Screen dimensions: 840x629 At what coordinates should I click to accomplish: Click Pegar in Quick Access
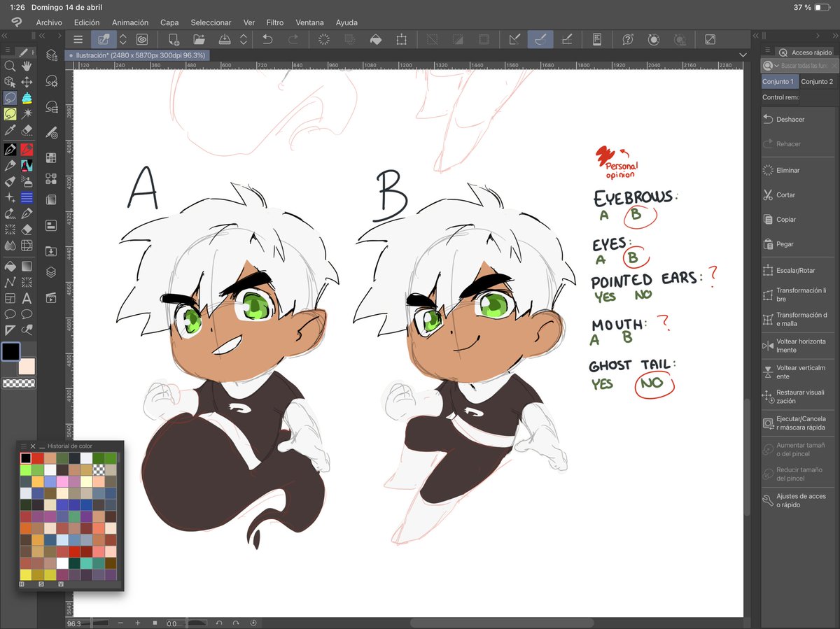(x=799, y=243)
